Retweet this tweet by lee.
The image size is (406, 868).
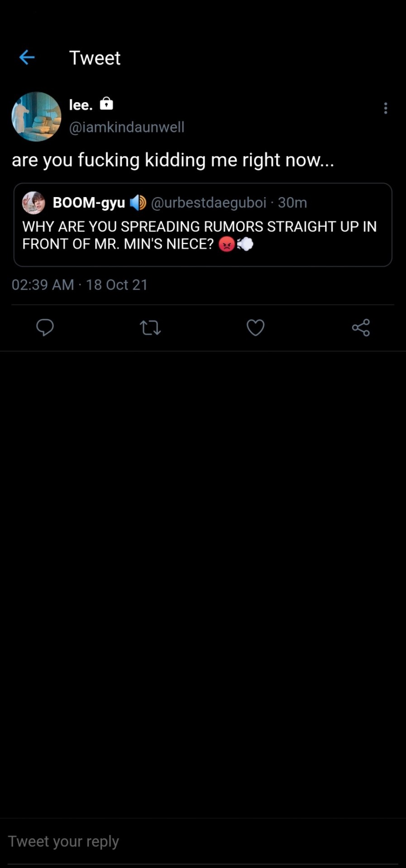point(150,327)
